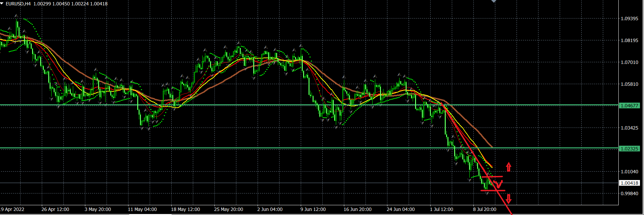Click the 1.01040 price axis label
The width and height of the screenshot is (644, 215).
(x=630, y=172)
